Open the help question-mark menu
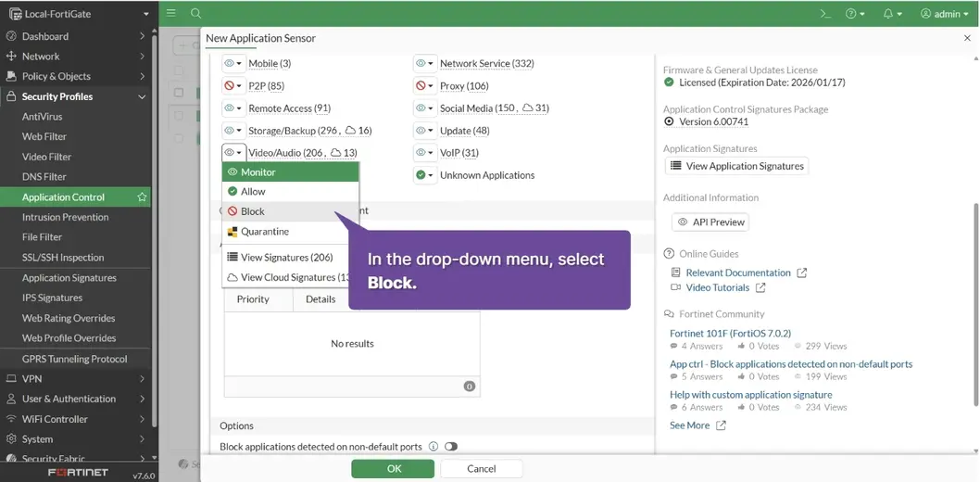980x482 pixels. coord(854,14)
